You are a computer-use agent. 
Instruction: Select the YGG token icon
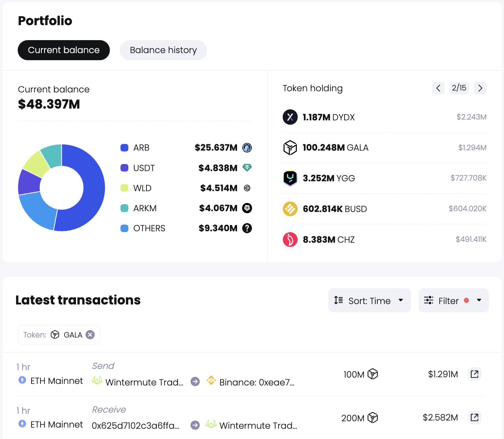[x=290, y=178]
